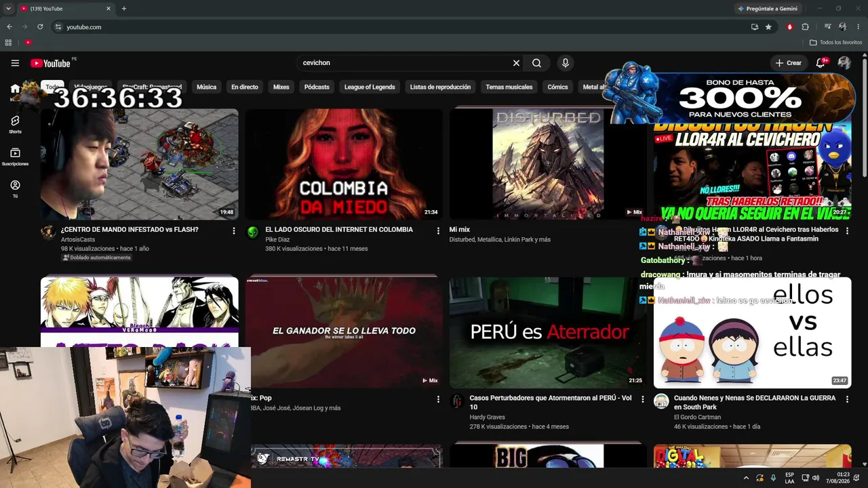
Task: Select the En directo filter chip
Action: coord(245,87)
